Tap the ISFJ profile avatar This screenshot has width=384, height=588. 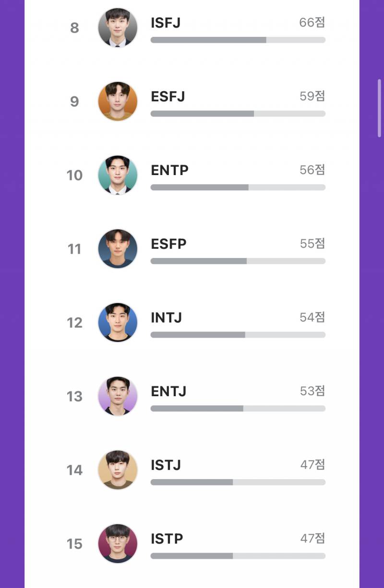[118, 28]
